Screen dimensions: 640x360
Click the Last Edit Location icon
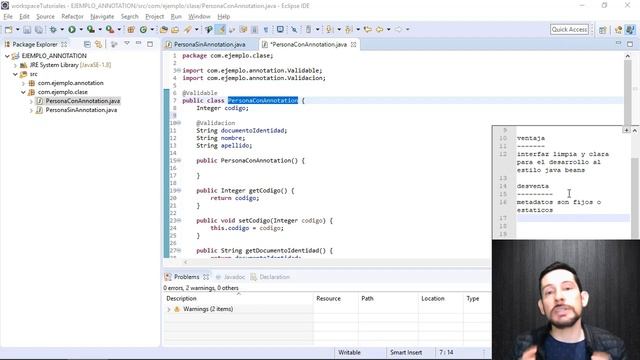tap(367, 29)
